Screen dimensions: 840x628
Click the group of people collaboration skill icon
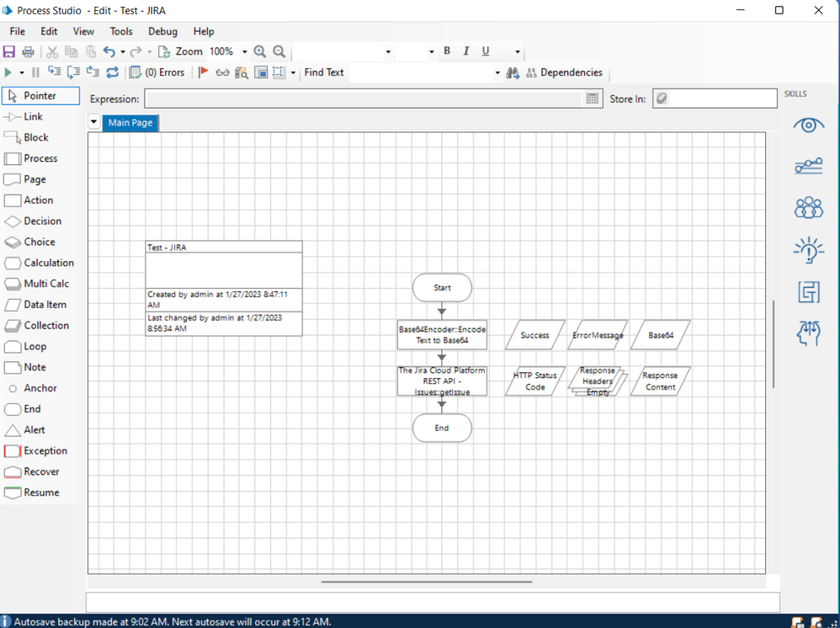click(x=808, y=207)
